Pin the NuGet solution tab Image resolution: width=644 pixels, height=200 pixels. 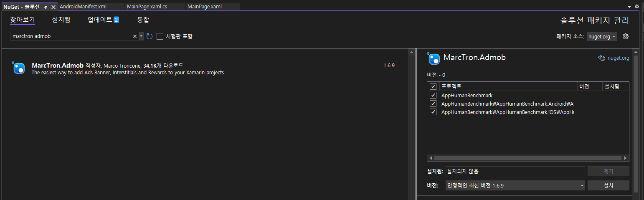point(46,7)
